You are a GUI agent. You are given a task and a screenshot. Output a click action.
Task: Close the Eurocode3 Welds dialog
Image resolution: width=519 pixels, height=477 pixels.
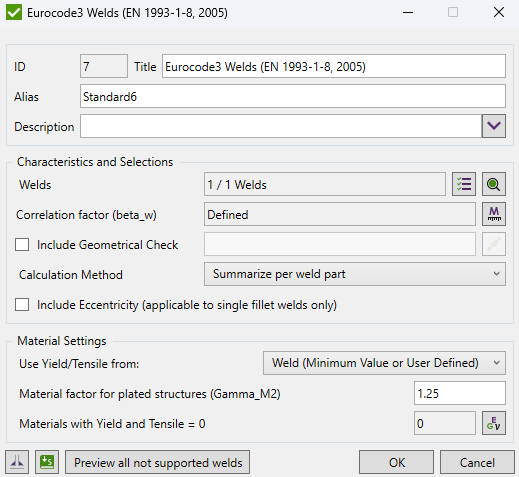click(x=499, y=12)
